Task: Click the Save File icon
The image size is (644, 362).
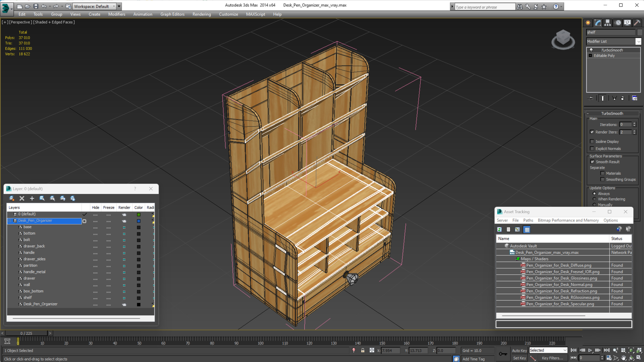Action: (36, 6)
